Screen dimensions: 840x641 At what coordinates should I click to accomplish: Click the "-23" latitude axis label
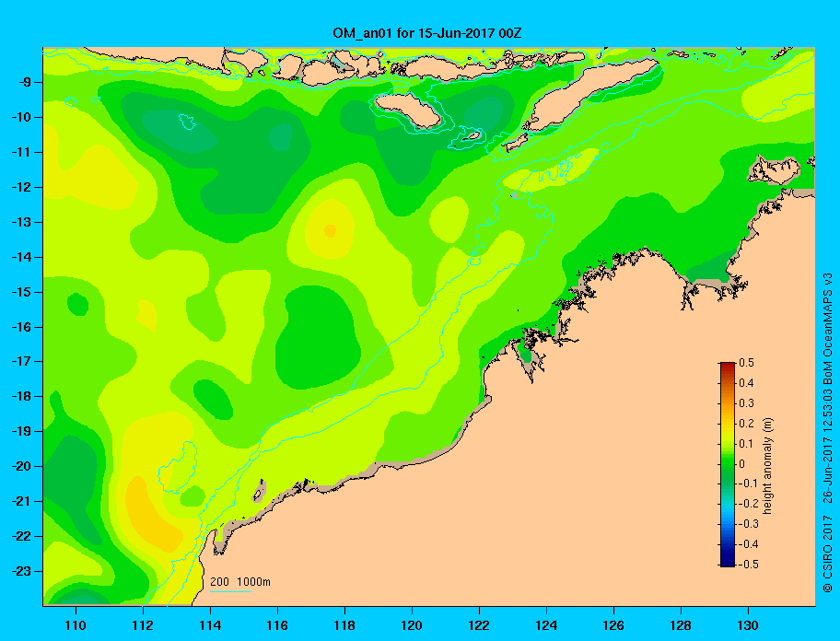[21, 571]
